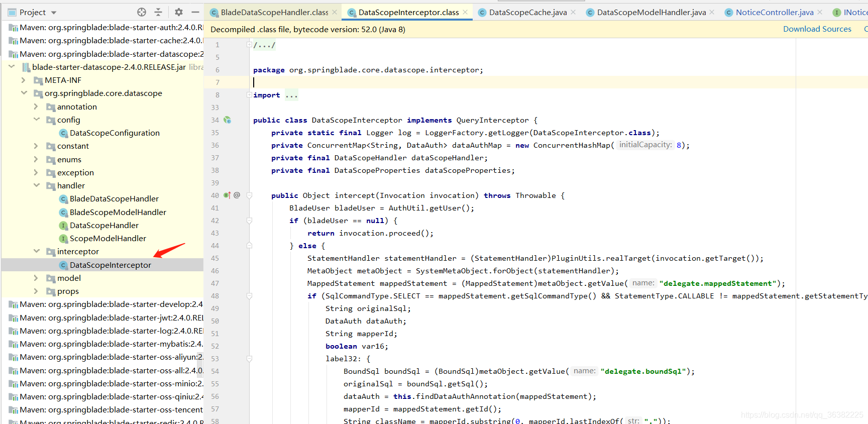The height and width of the screenshot is (424, 868).
Task: Select BladeDataScopeHandler class in tree
Action: [114, 198]
